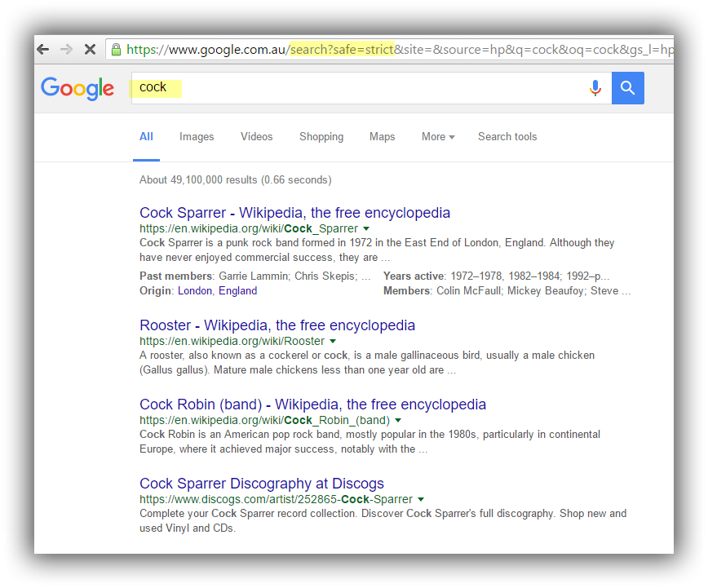Open Search tools
Viewport: 708px width, 588px height.
pos(507,136)
